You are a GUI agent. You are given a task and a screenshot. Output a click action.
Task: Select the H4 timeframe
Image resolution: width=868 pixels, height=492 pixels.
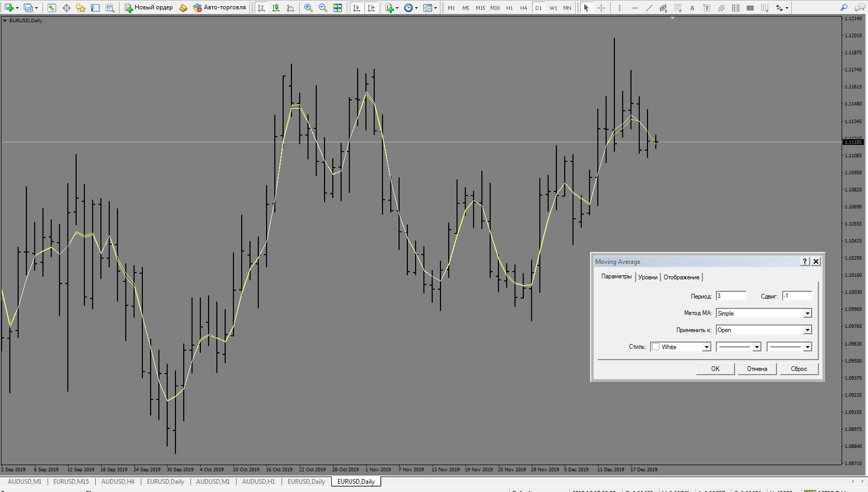[524, 8]
